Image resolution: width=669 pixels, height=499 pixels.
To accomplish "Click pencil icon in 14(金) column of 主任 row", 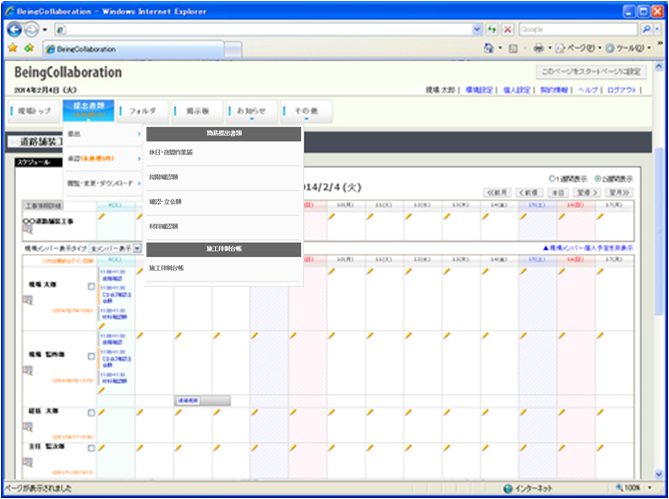I will 485,447.
